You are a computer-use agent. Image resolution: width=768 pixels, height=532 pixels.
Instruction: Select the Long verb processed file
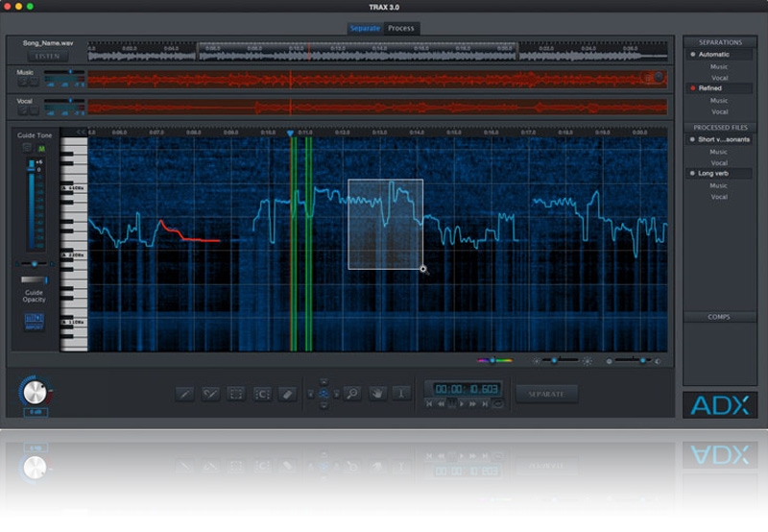coord(718,174)
